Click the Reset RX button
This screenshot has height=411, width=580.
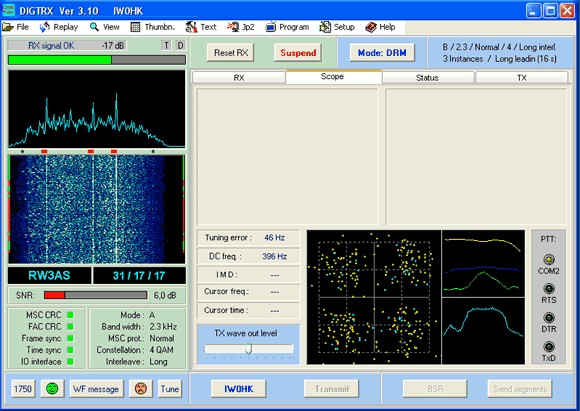pos(231,53)
